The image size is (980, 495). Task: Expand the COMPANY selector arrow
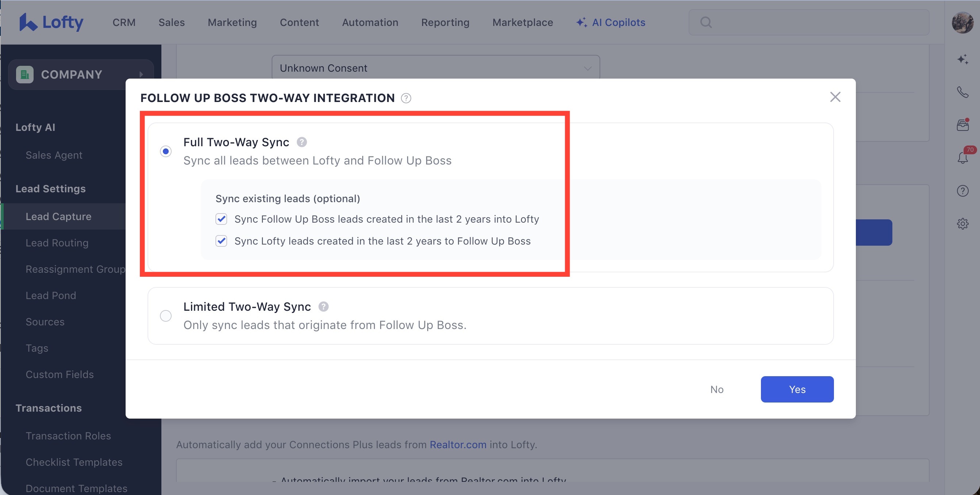[x=141, y=74]
